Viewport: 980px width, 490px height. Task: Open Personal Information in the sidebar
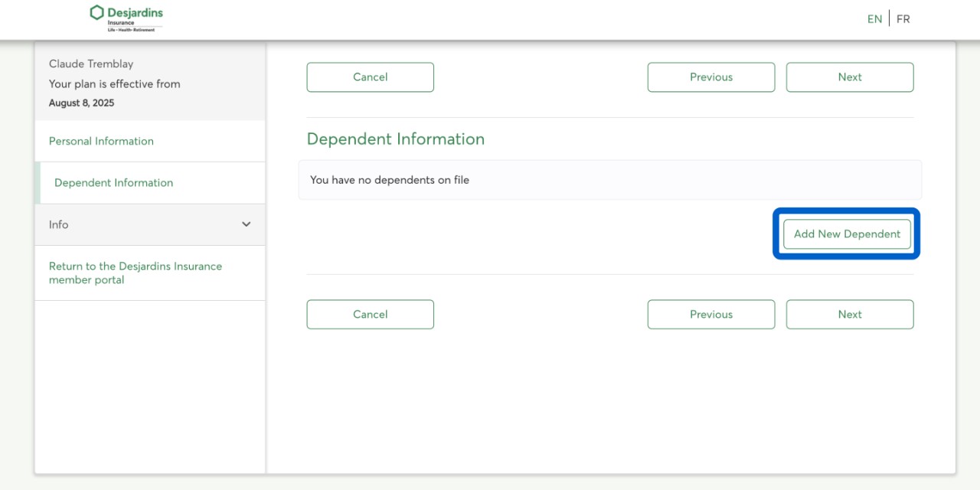point(101,141)
